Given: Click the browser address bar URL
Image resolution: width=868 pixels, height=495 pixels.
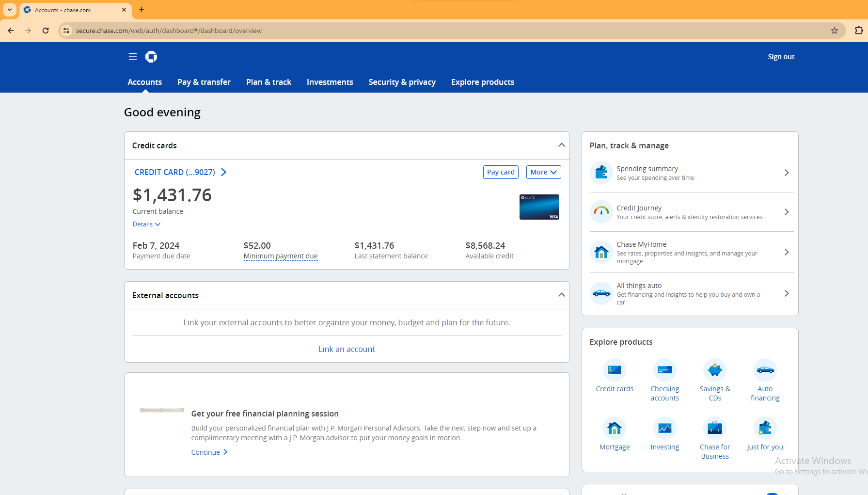Looking at the screenshot, I should [169, 31].
